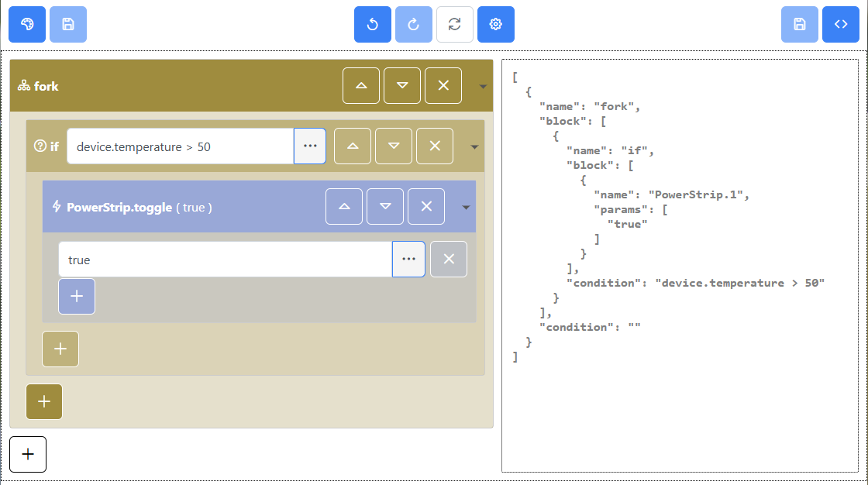Collapse the if block using its chevron
This screenshot has height=485, width=868.
tap(474, 146)
